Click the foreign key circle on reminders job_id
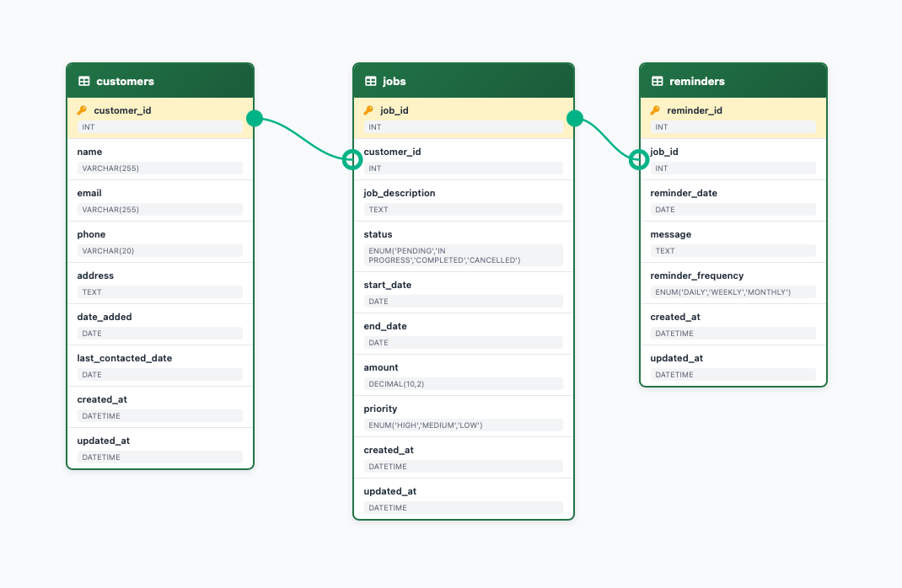902x588 pixels. pyautogui.click(x=639, y=159)
